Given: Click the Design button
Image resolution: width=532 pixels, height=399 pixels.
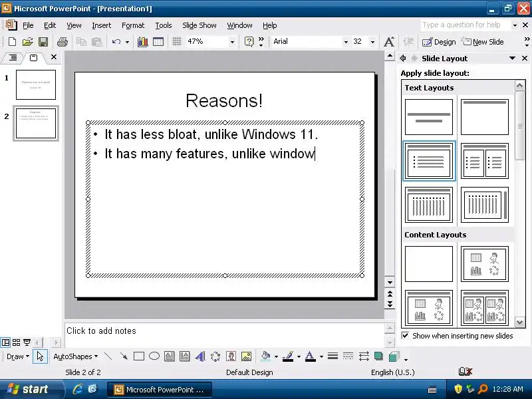Looking at the screenshot, I should coord(439,42).
